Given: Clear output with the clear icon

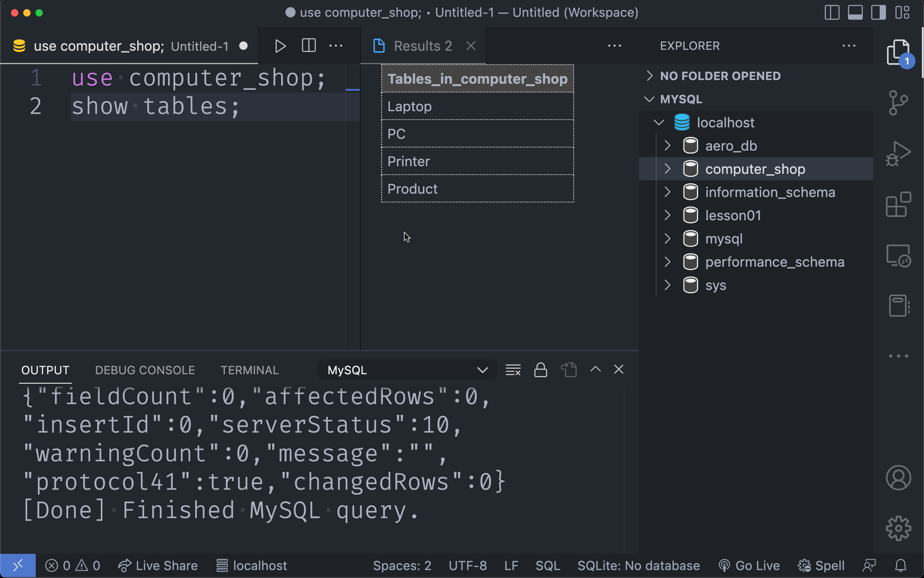Looking at the screenshot, I should pyautogui.click(x=513, y=370).
